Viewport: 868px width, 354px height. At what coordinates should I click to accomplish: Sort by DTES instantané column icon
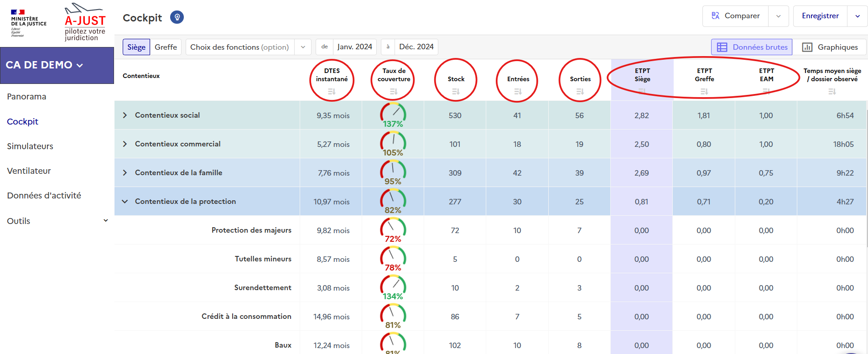click(x=332, y=92)
